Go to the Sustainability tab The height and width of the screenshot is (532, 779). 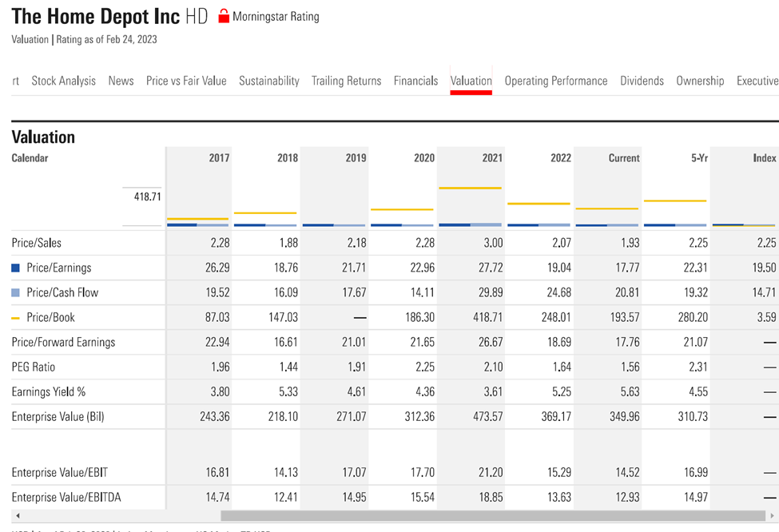(x=269, y=81)
